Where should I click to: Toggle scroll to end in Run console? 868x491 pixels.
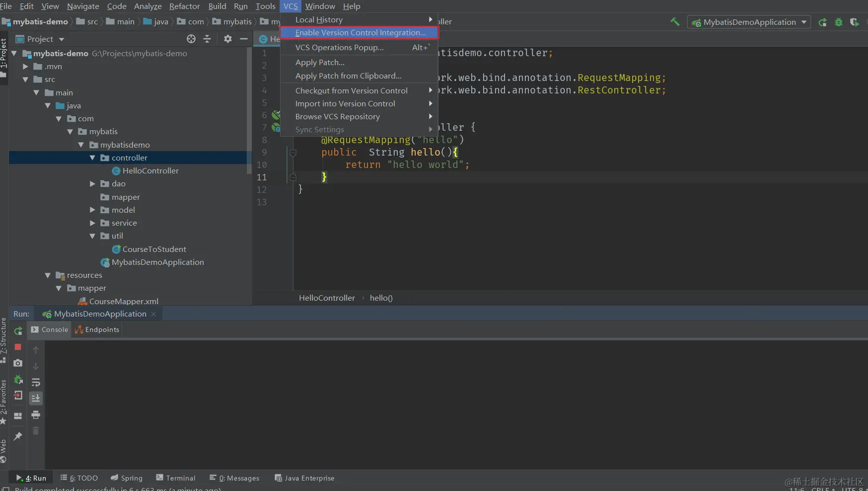coord(36,398)
